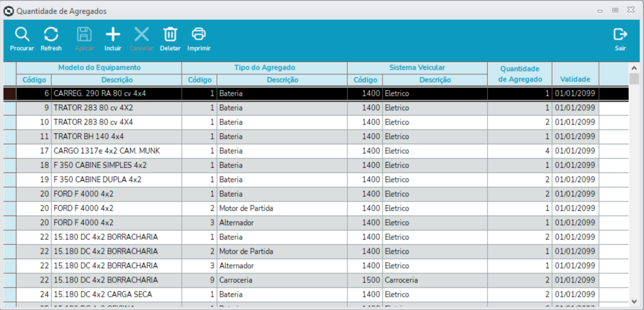Viewport: 644px width, 310px height.
Task: Delete record with Deletar trash icon
Action: 170,35
